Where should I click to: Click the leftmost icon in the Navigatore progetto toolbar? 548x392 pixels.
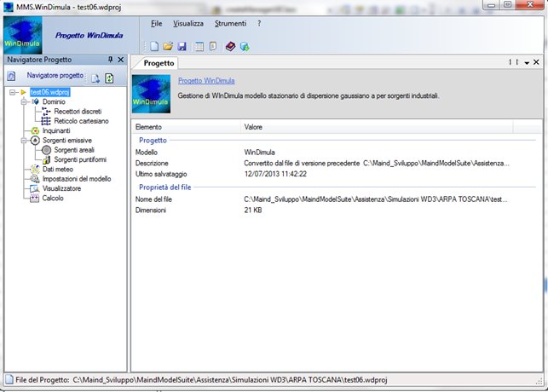pyautogui.click(x=11, y=76)
